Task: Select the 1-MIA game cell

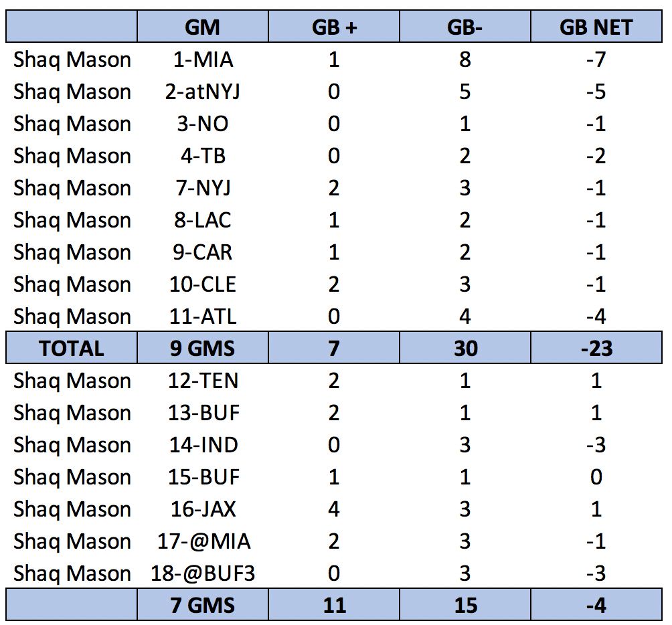Action: [x=203, y=60]
